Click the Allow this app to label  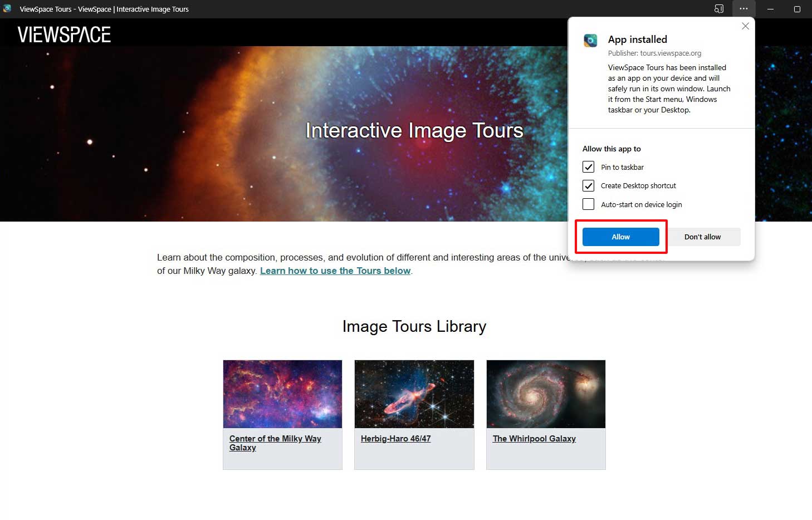point(612,149)
